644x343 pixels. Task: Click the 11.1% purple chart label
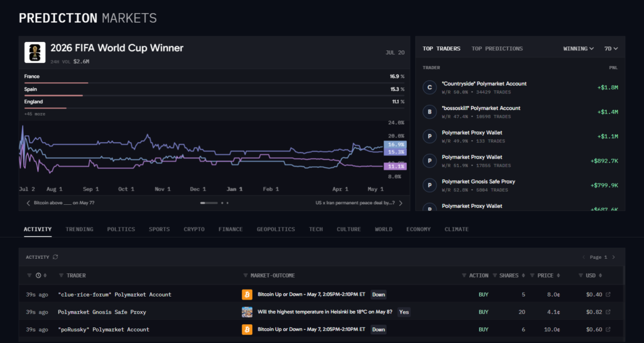point(396,166)
